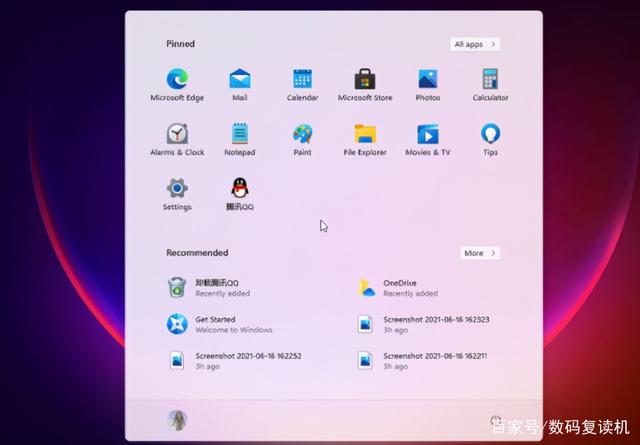
Task: Click the 'Get Started' title text
Action: [215, 319]
